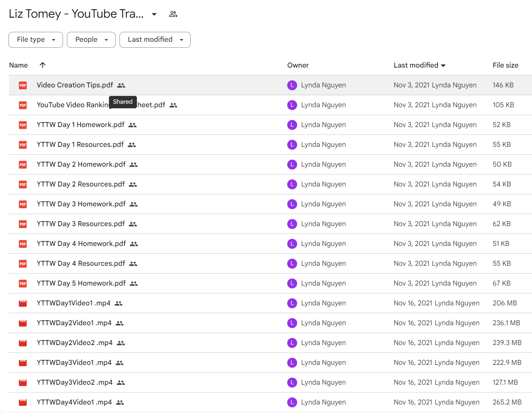This screenshot has height=413, width=532.
Task: Click the Owner column header
Action: (298, 65)
